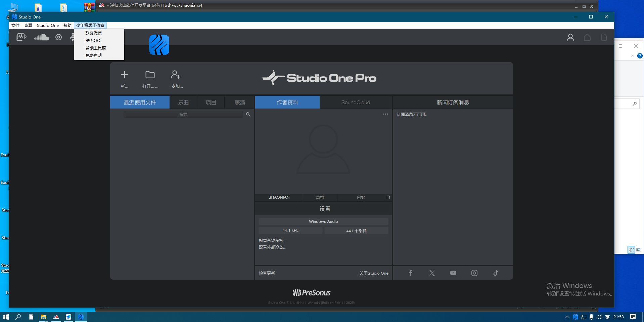Click the search magnifier in recent files
The width and height of the screenshot is (644, 322).
[x=248, y=115]
